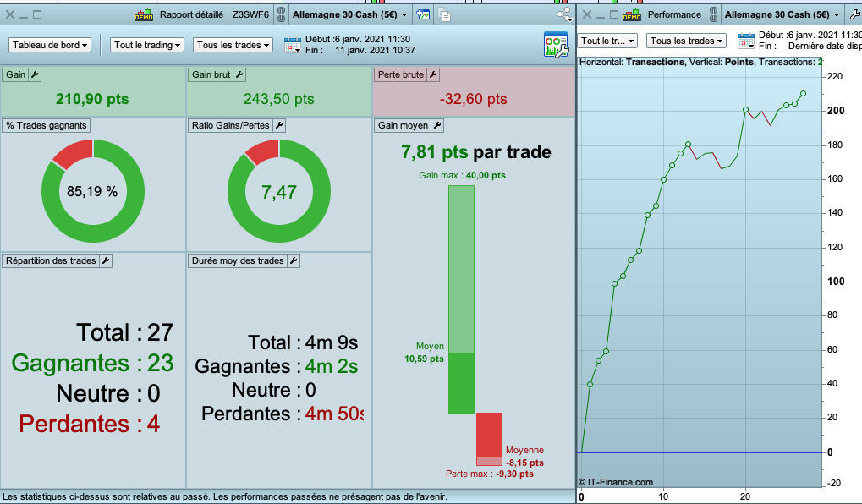
Task: Click Gain max : 40,00 pts label
Action: [x=463, y=175]
